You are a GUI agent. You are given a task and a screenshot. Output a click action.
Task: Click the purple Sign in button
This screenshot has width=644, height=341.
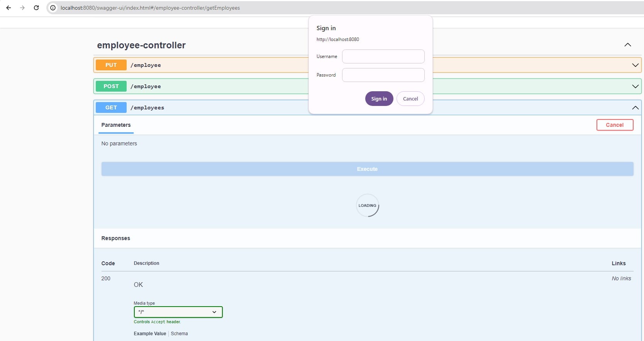coord(379,99)
